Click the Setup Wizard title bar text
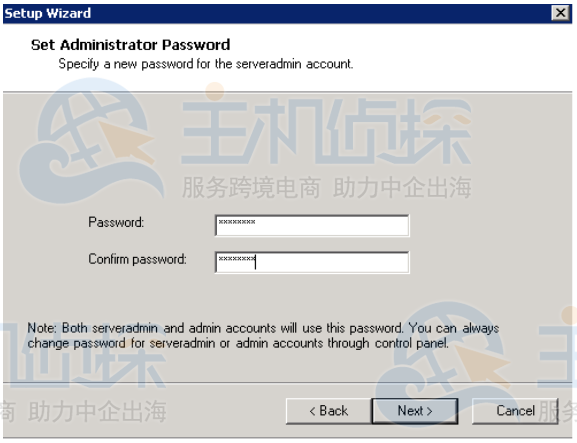This screenshot has height=443, width=577. pos(47,13)
